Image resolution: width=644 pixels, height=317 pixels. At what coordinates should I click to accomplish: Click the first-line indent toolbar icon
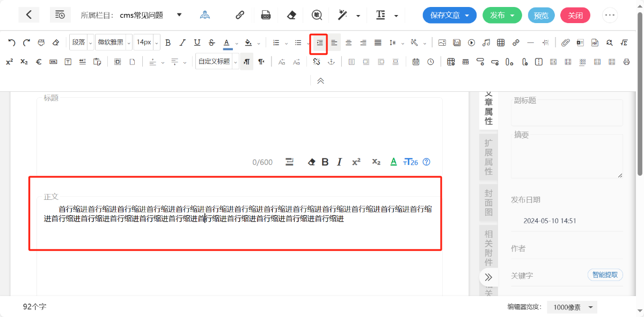[319, 43]
